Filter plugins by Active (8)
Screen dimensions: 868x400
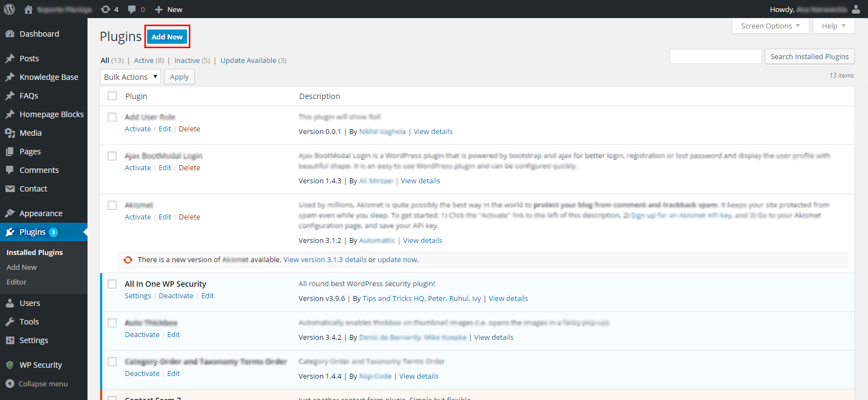tap(149, 60)
